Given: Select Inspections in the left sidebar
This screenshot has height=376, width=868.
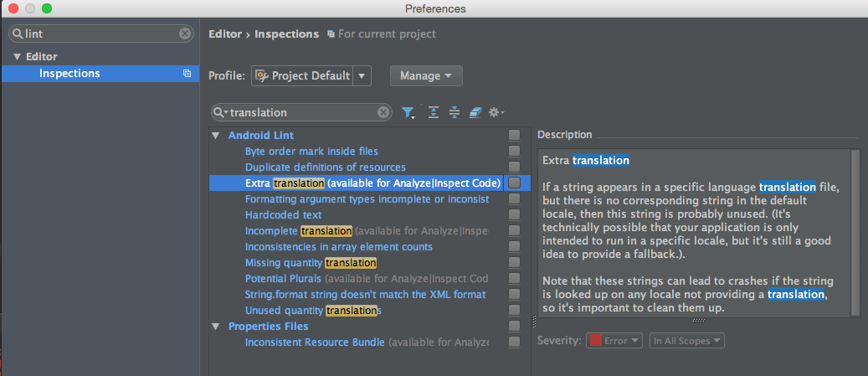Looking at the screenshot, I should (69, 74).
